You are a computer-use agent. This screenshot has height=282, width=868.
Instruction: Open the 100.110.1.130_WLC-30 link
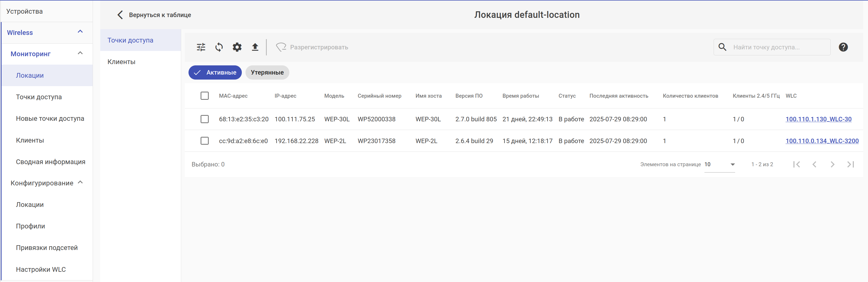click(x=818, y=119)
